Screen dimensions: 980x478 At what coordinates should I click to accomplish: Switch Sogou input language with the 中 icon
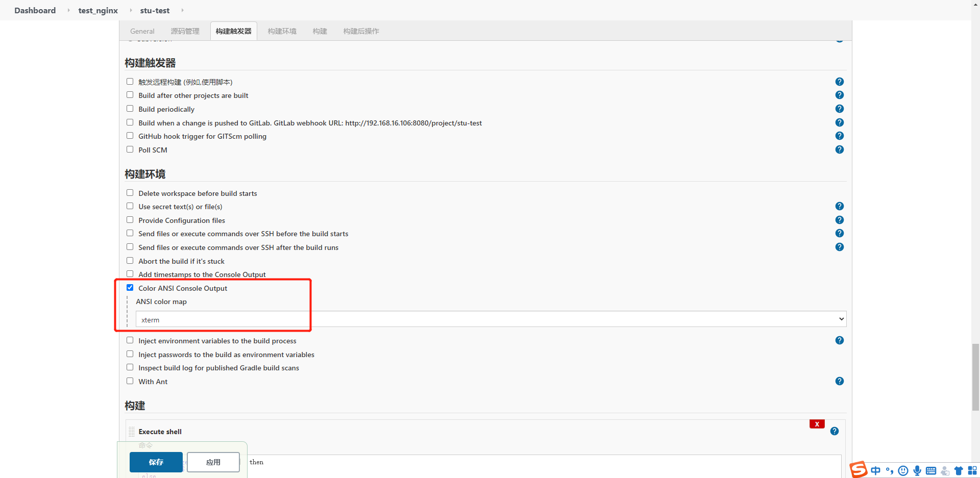pyautogui.click(x=876, y=471)
